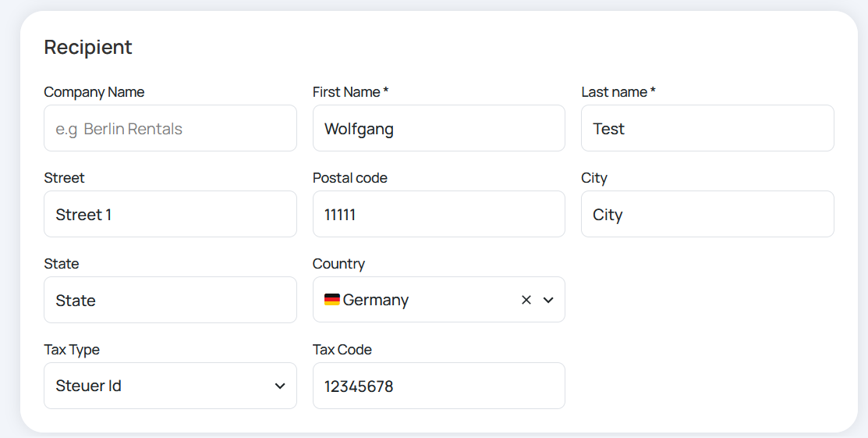
Task: Click the Last name field containing Test
Action: click(x=707, y=128)
